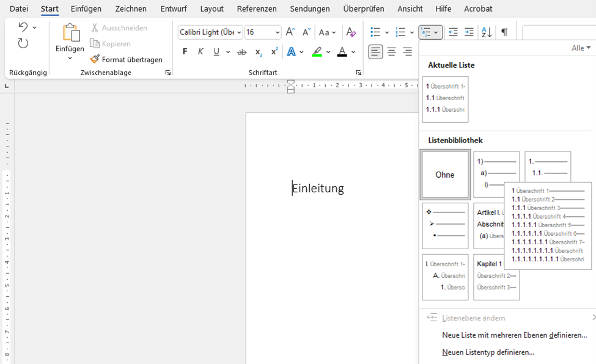The image size is (596, 364).
Task: Increase font size with larger A icon
Action: [290, 32]
